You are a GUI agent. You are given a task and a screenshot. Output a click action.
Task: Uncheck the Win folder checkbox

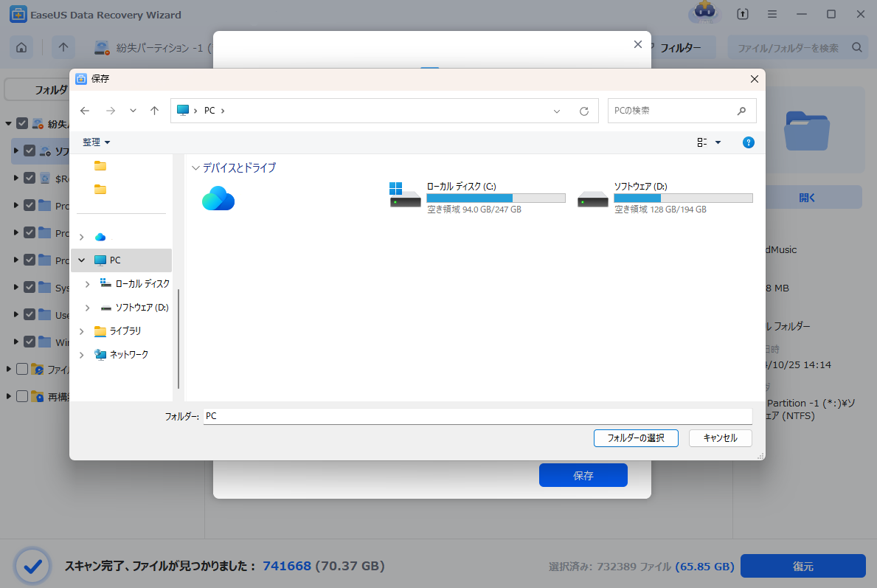pyautogui.click(x=30, y=342)
